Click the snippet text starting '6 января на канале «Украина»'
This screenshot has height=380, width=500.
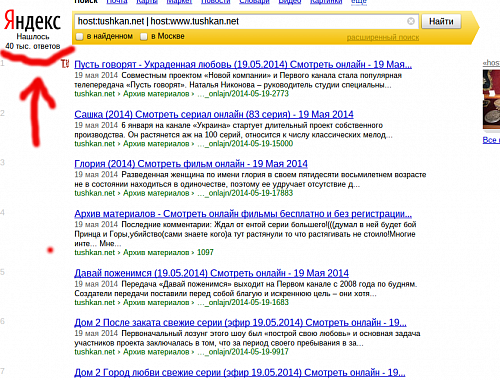[252, 125]
